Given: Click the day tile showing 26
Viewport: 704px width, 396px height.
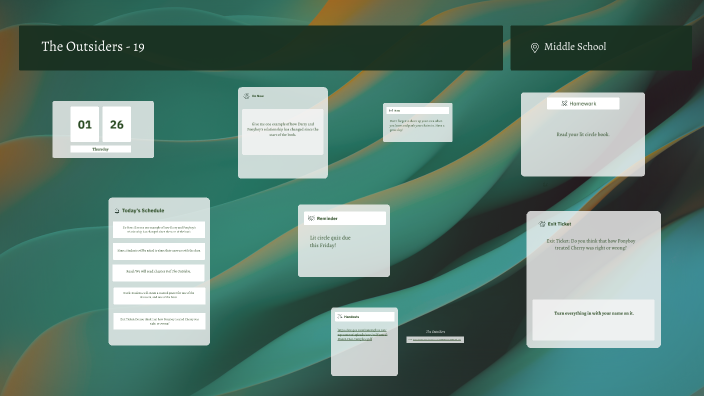Looking at the screenshot, I should click(x=117, y=124).
